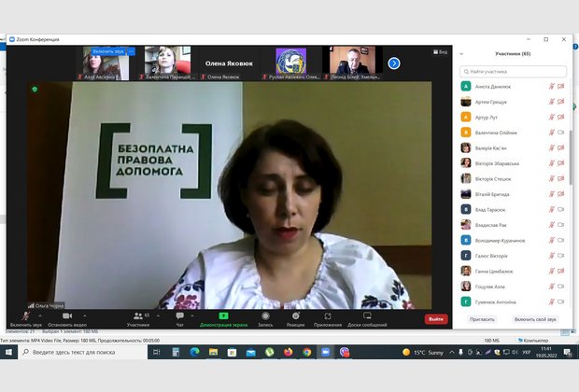The width and height of the screenshot is (579, 392).
Task: Select participant Вікторія Збаравська
Action: point(513,163)
